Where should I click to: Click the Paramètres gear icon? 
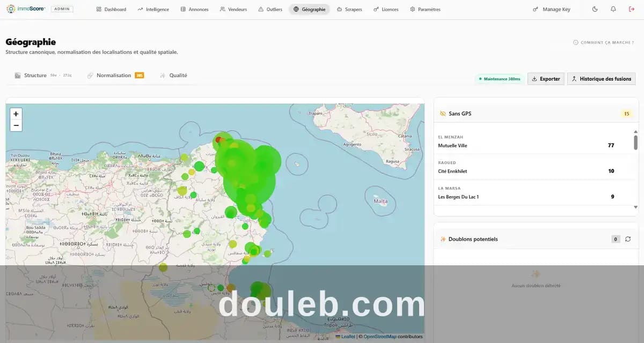pyautogui.click(x=413, y=9)
